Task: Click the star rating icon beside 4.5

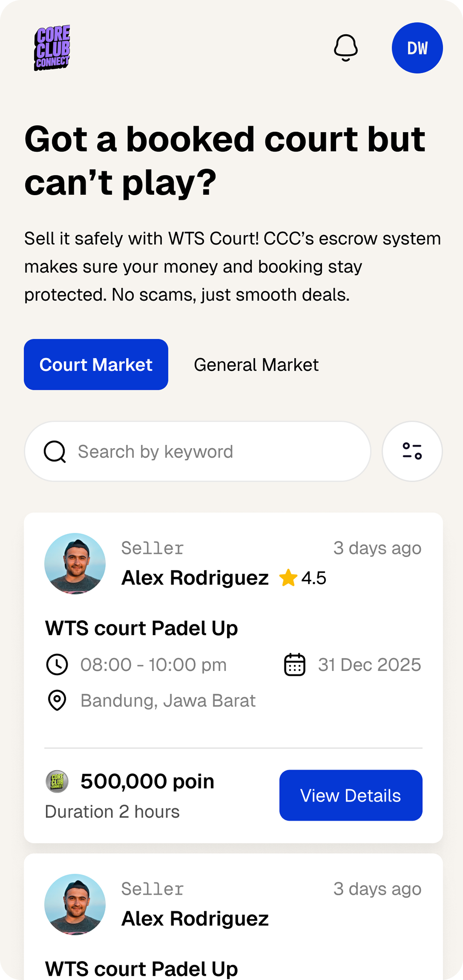Action: (x=288, y=578)
